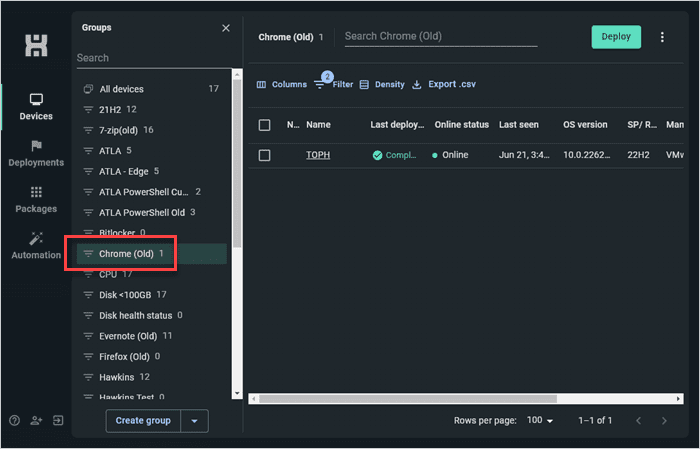Select the Disk <100GB group

tap(152, 295)
